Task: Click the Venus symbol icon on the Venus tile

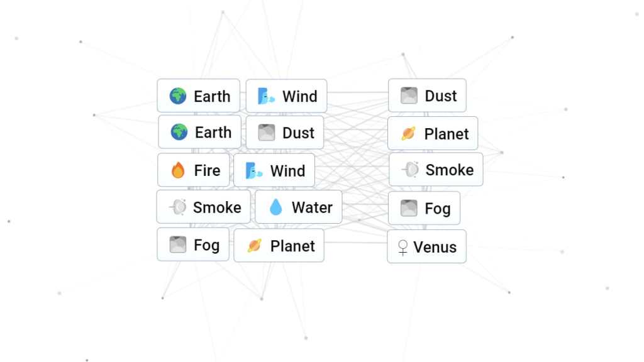Action: point(402,246)
